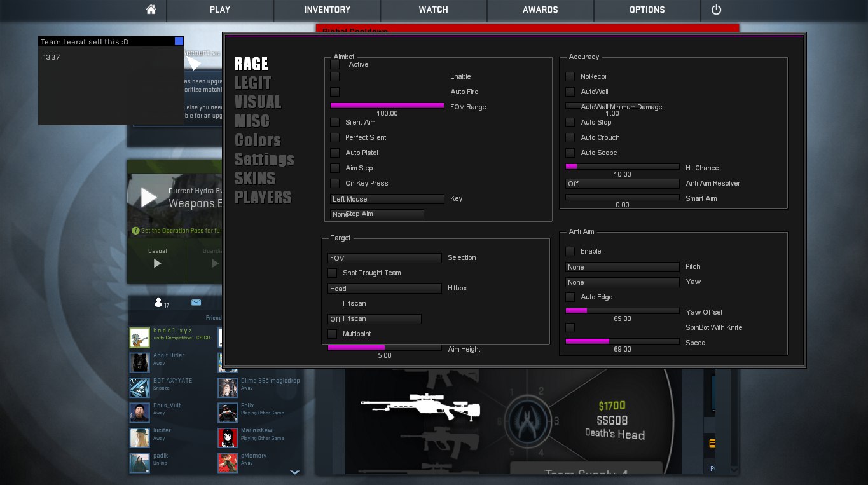868x485 pixels.
Task: Check the Anti Aim Enable box
Action: click(x=570, y=251)
